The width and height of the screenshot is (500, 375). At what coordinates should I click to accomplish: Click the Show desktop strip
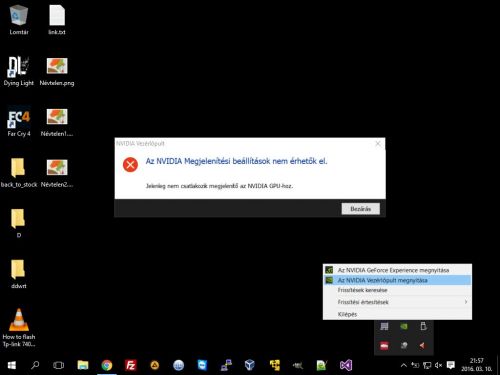point(498,366)
